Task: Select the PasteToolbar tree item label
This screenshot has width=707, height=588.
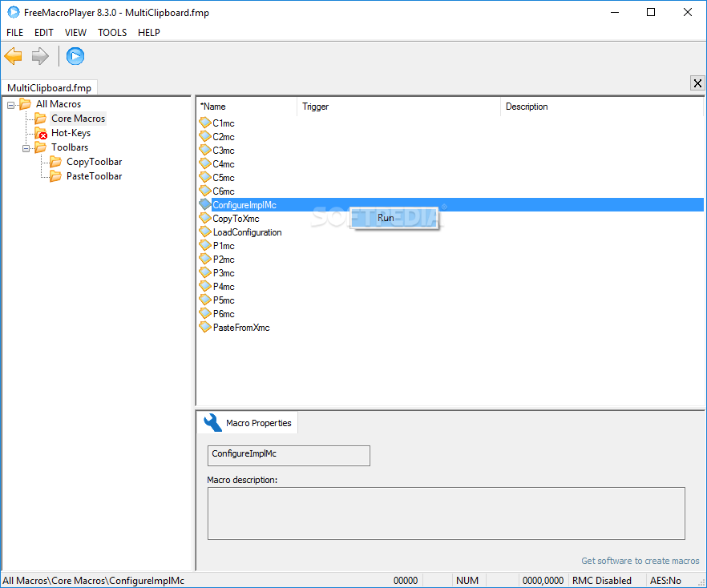Action: pyautogui.click(x=95, y=176)
